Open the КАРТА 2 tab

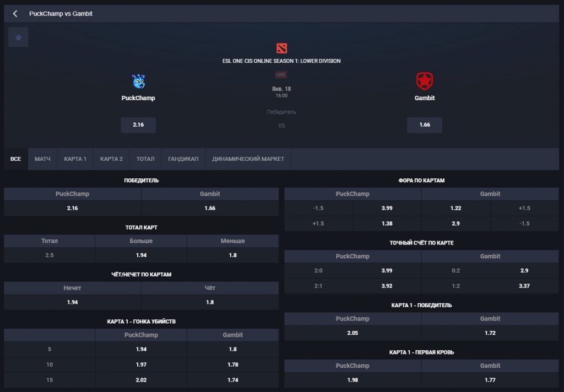(111, 159)
